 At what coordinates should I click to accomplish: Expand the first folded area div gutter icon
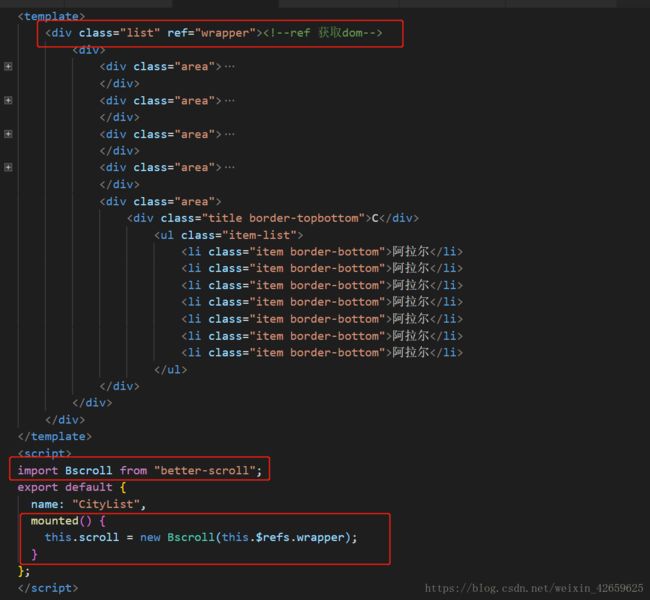coord(8,66)
